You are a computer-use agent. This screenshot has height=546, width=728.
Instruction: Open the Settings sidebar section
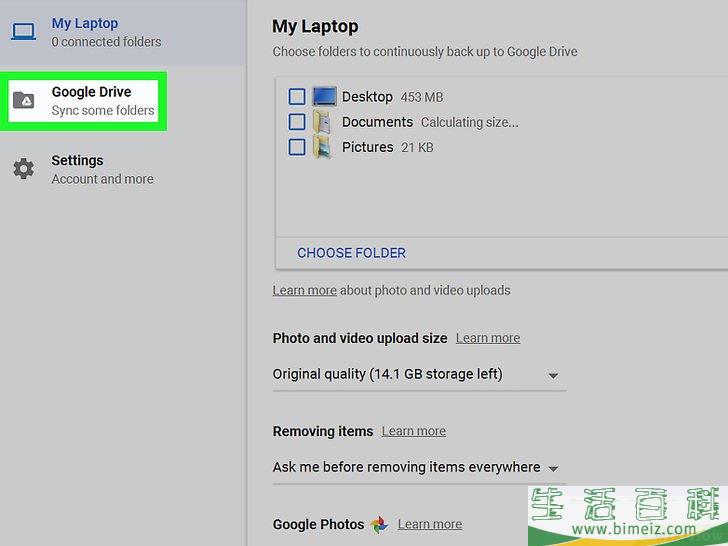click(123, 169)
